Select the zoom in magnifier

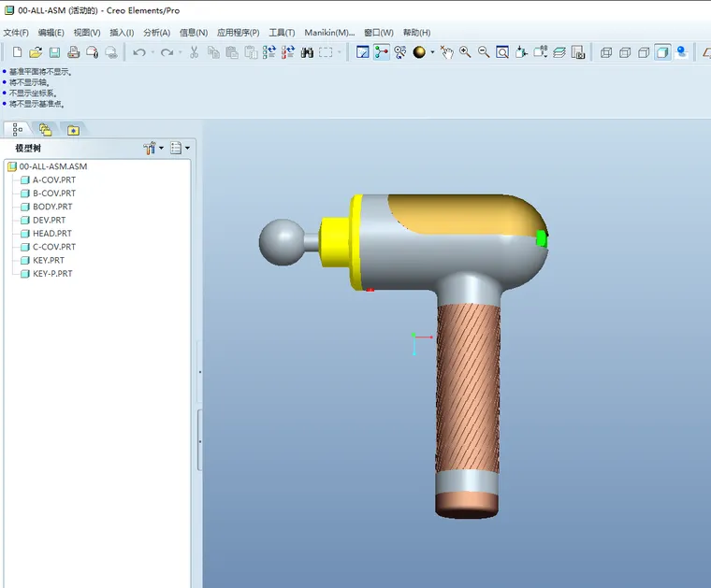click(465, 52)
